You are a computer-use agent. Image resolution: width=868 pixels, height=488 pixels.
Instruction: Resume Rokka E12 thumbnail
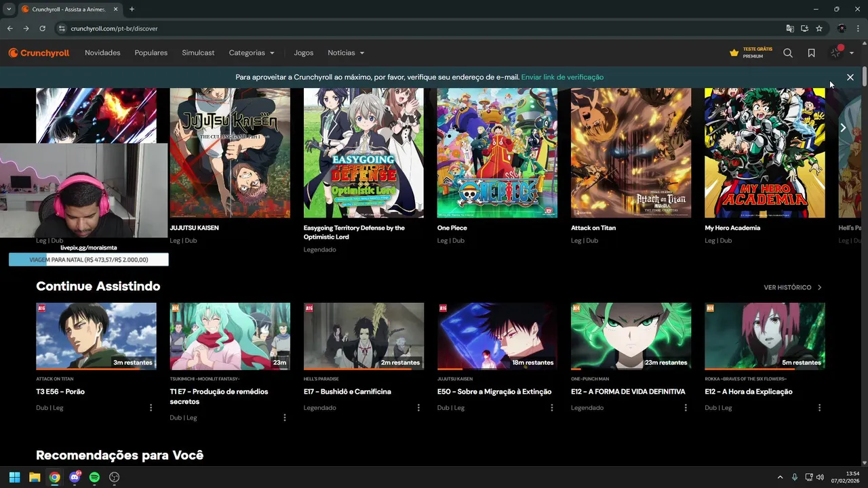click(765, 336)
